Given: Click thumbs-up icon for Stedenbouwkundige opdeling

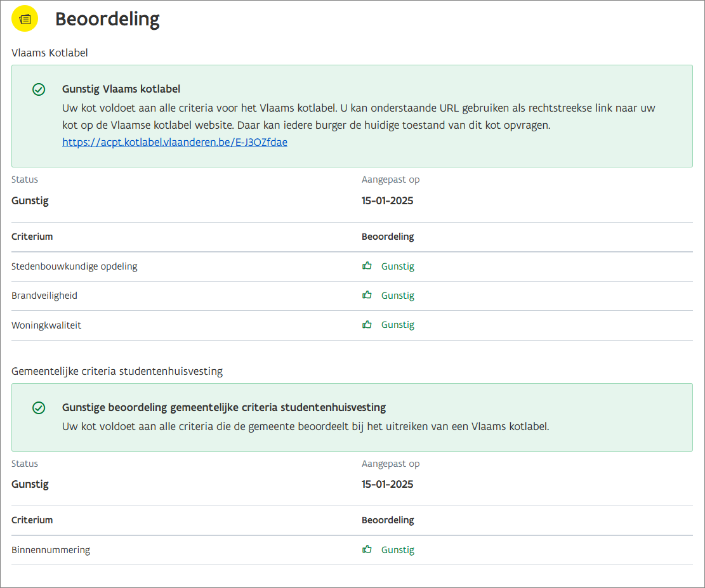Looking at the screenshot, I should pos(367,266).
